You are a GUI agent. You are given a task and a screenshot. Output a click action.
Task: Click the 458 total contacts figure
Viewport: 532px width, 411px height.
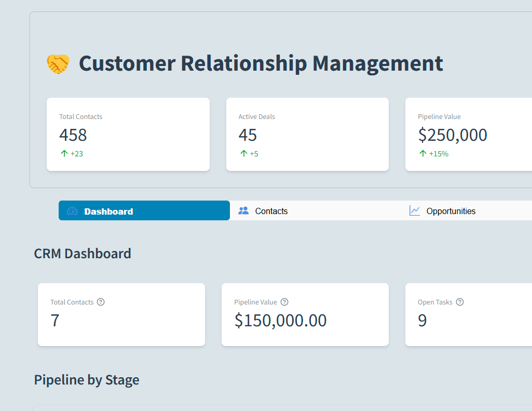73,135
